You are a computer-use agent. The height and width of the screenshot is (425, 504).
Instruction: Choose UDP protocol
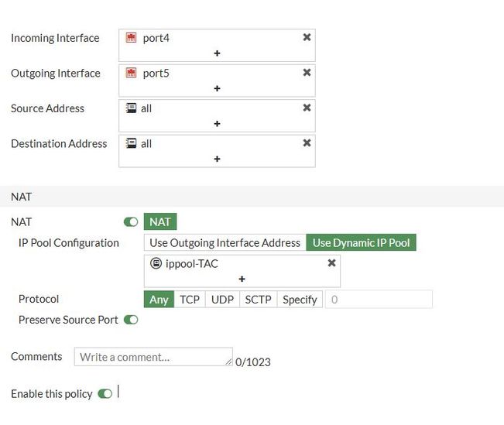[x=222, y=300]
